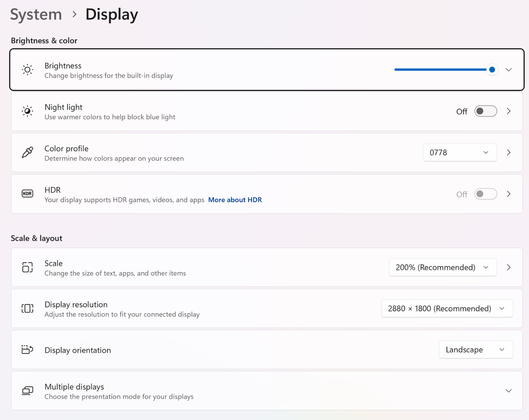
Task: Click the Night light Off status text
Action: [462, 111]
